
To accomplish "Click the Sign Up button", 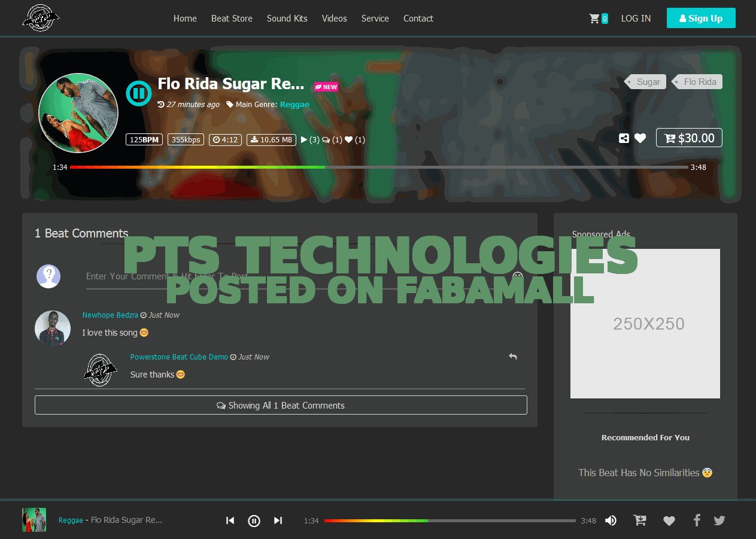I will (701, 18).
